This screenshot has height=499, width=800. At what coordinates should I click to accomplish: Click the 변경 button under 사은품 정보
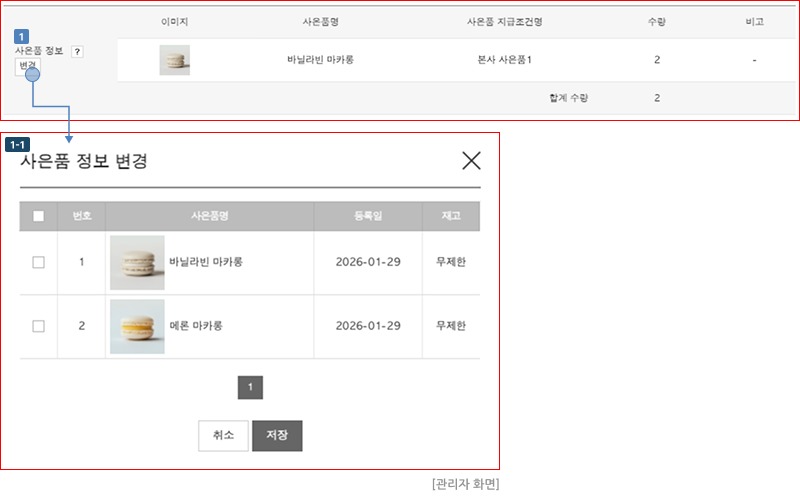[27, 66]
